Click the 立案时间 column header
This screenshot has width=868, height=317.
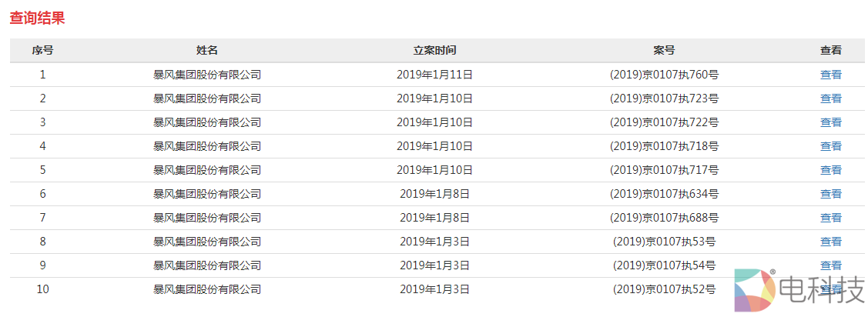coord(434,50)
